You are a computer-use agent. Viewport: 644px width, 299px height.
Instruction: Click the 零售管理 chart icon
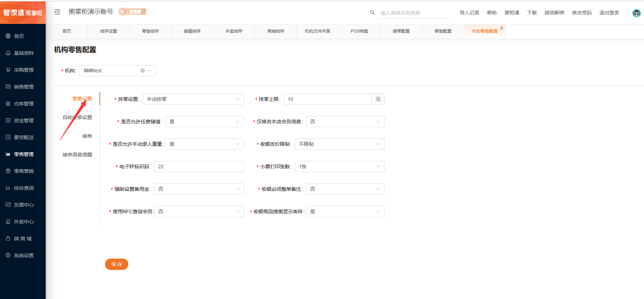(8, 154)
